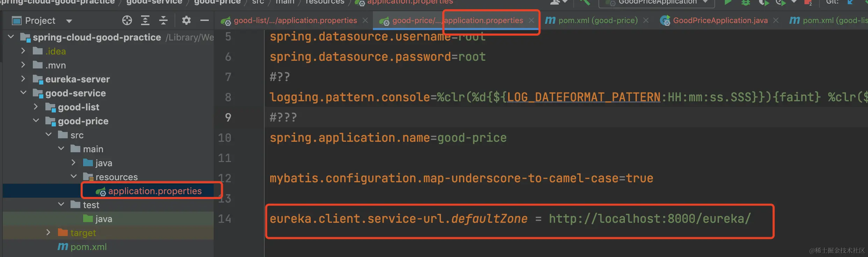The width and height of the screenshot is (868, 257).
Task: Switch to the GoodPriceApplication.java tab
Action: (x=720, y=21)
